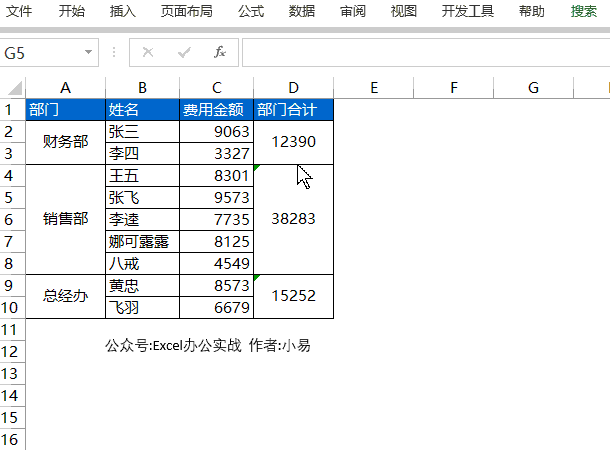The width and height of the screenshot is (610, 450).
Task: Open the 开发工具 tab
Action: (x=468, y=11)
